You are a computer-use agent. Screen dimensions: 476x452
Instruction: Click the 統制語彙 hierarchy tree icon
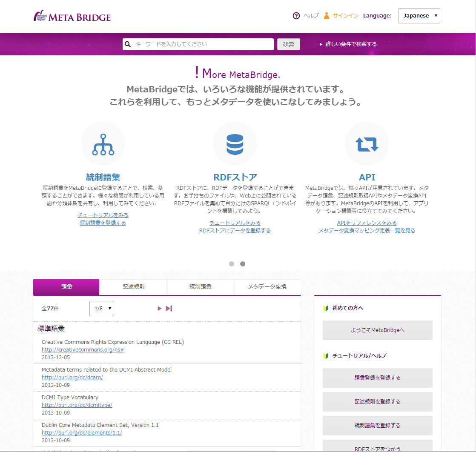103,144
